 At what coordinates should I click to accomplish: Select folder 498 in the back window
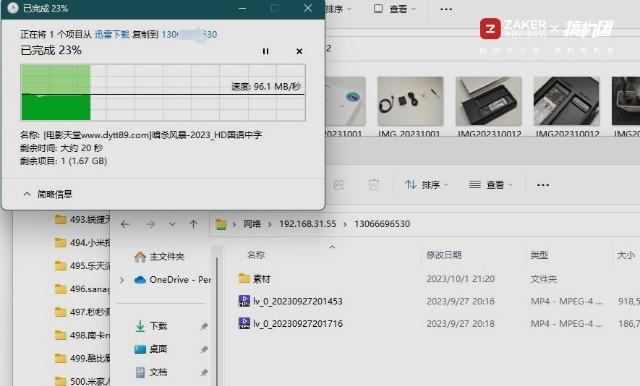pyautogui.click(x=82, y=335)
